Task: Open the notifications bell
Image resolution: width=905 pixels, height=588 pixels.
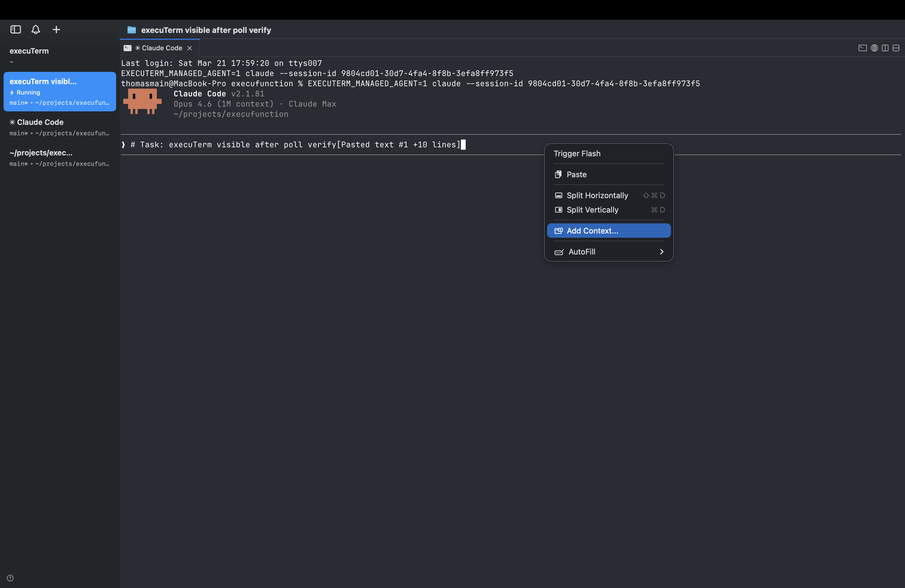Action: pyautogui.click(x=35, y=29)
